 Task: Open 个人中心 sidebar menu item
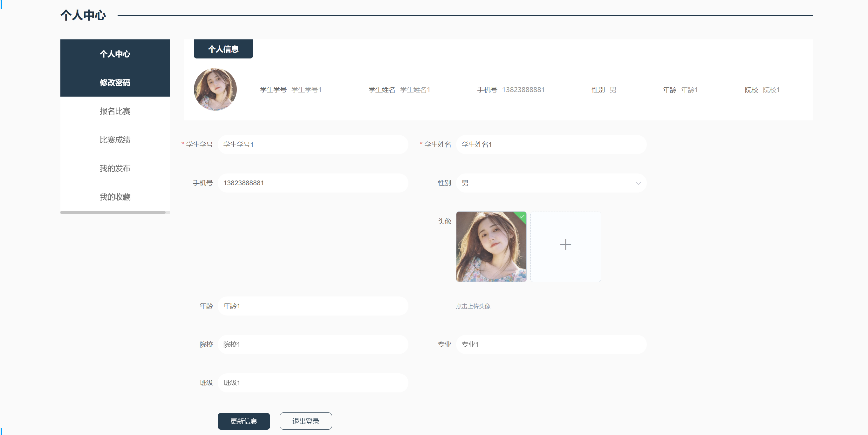point(115,54)
